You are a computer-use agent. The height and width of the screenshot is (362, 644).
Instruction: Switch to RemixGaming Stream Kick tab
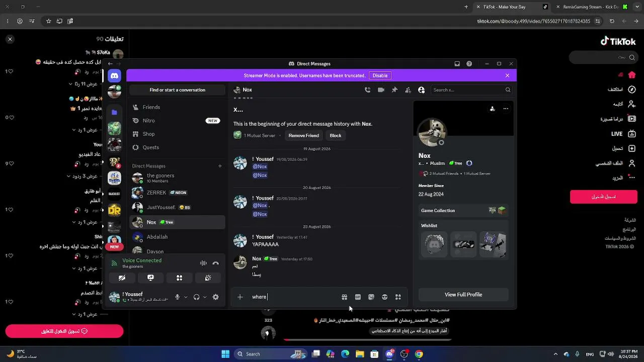click(x=591, y=7)
